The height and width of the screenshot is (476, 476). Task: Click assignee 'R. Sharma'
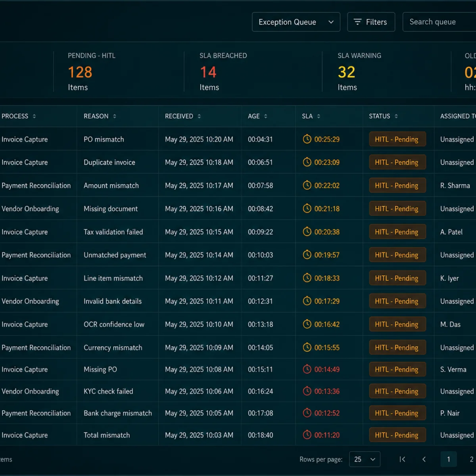[455, 185]
